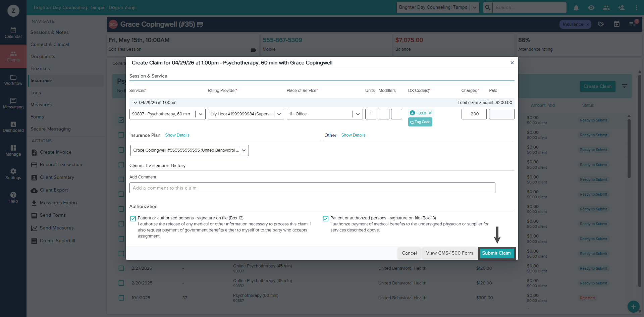644x317 pixels.
Task: Open the Manage section
Action: [13, 151]
